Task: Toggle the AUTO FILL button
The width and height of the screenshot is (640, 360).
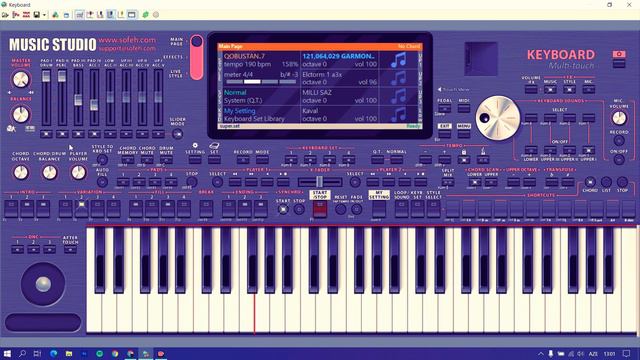Action: tap(102, 182)
